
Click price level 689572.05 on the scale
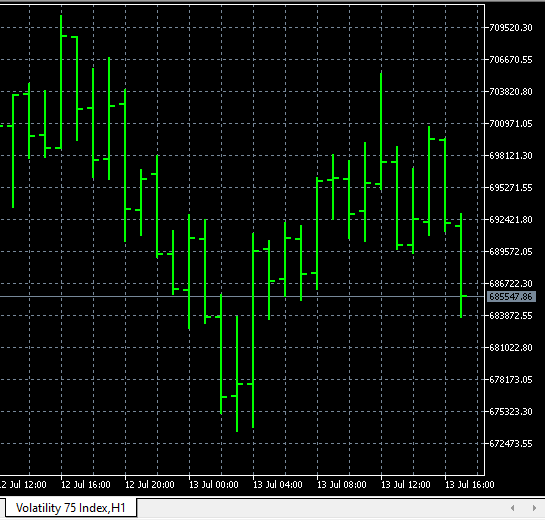point(511,252)
